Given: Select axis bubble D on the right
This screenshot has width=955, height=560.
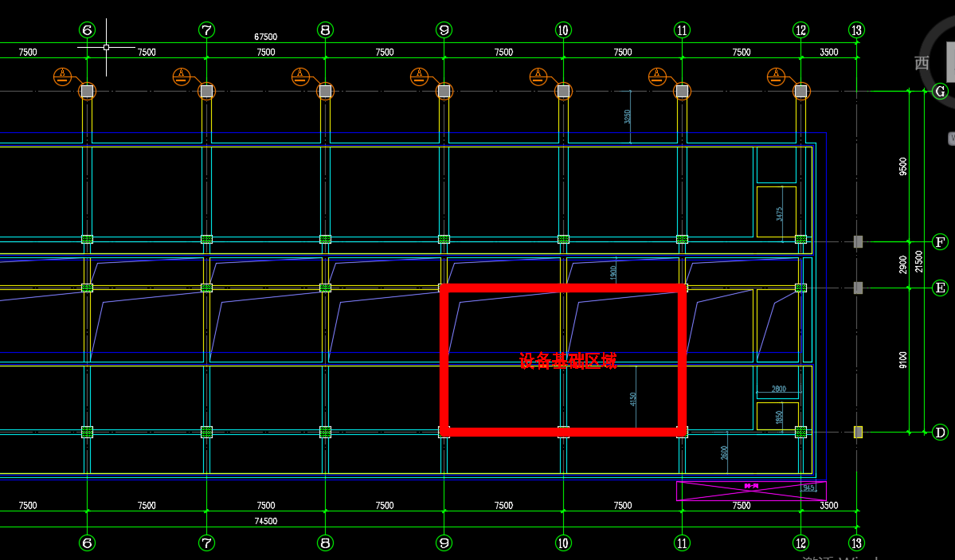Looking at the screenshot, I should 941,433.
